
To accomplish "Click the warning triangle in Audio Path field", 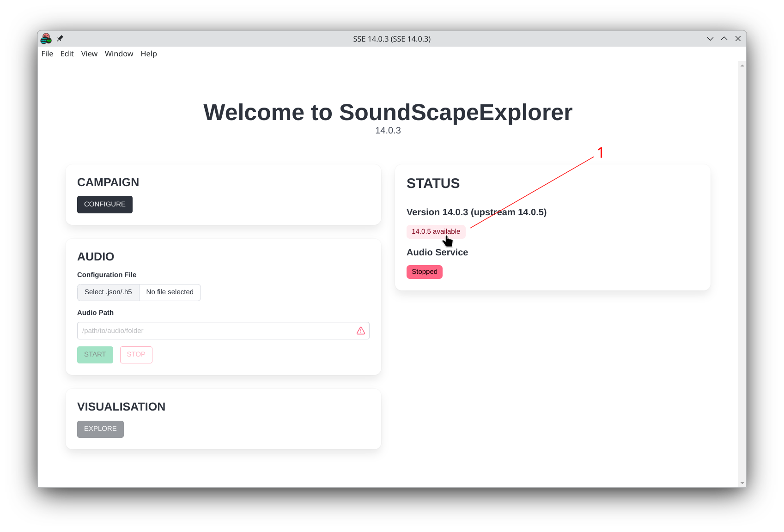I will pos(361,331).
